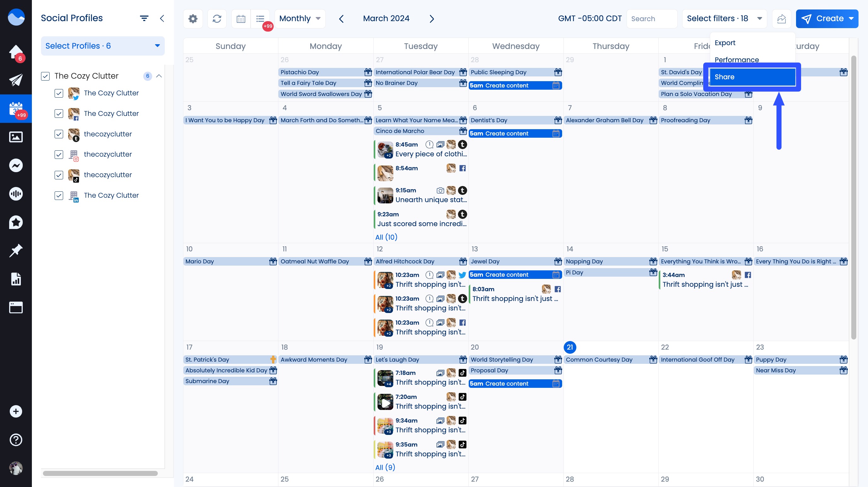Uncheck the Cozy Clutter Twitter profile
Image resolution: width=868 pixels, height=487 pixels.
(59, 93)
